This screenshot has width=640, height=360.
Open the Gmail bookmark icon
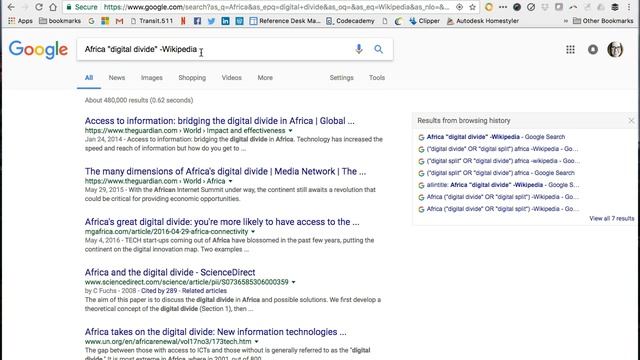click(x=119, y=20)
